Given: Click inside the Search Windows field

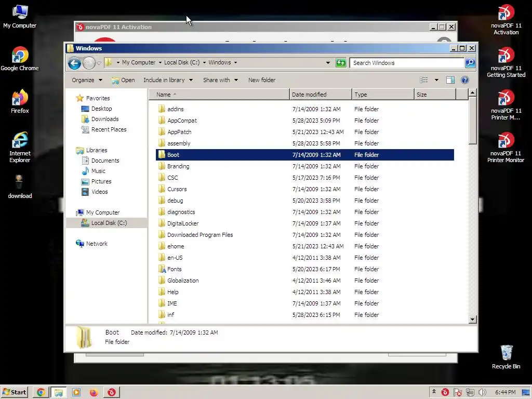Looking at the screenshot, I should 407,63.
